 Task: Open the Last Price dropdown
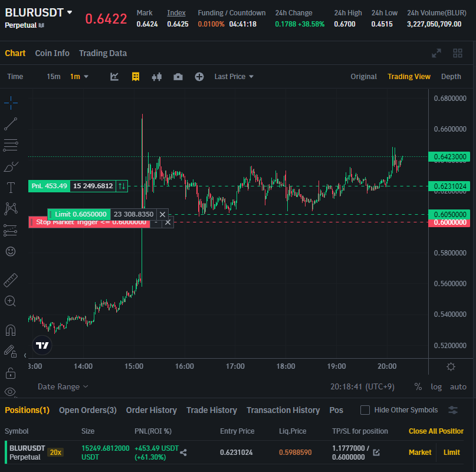234,77
